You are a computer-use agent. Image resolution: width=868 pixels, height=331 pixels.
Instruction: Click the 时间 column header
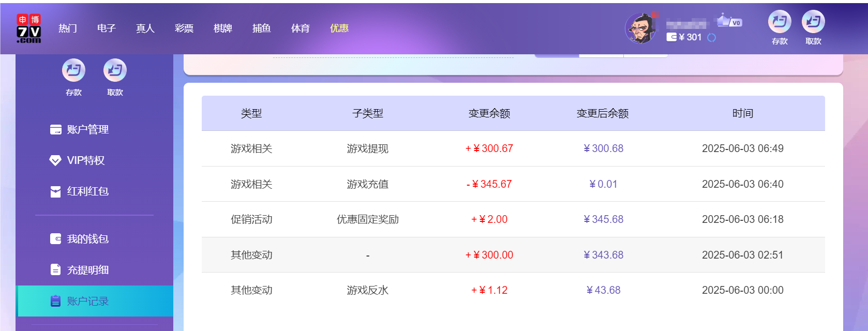point(742,113)
